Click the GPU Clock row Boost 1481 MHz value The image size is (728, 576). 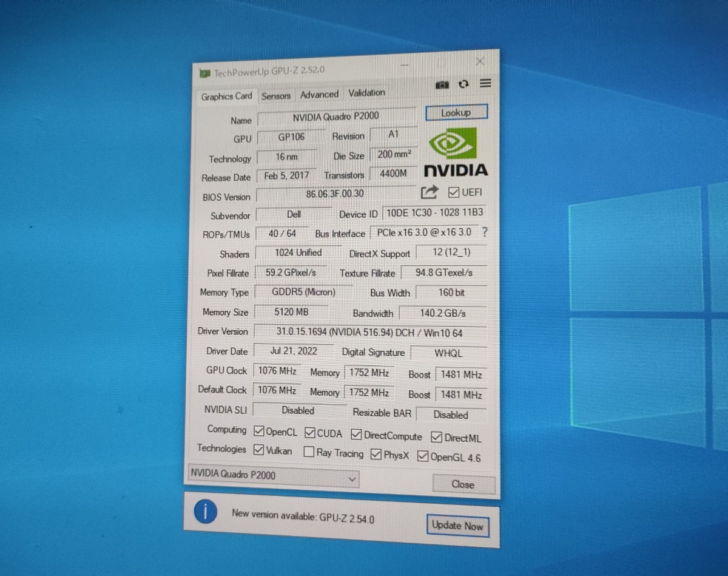coord(461,375)
